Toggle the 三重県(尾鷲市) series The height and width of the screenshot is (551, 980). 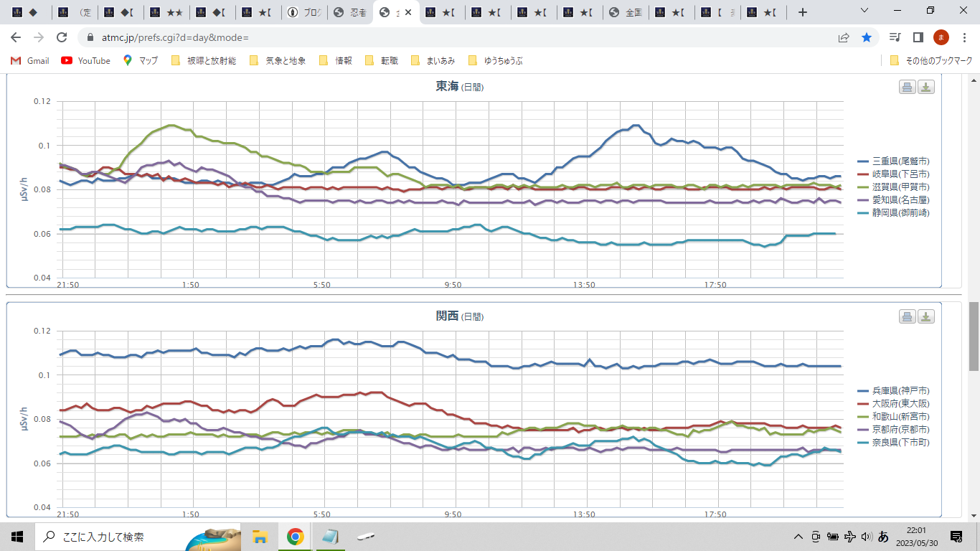tap(893, 161)
